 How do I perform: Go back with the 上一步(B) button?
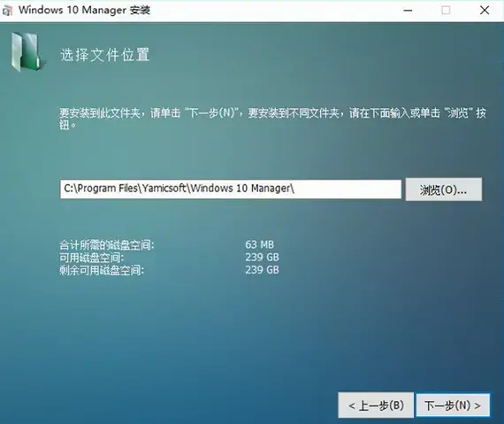click(376, 405)
